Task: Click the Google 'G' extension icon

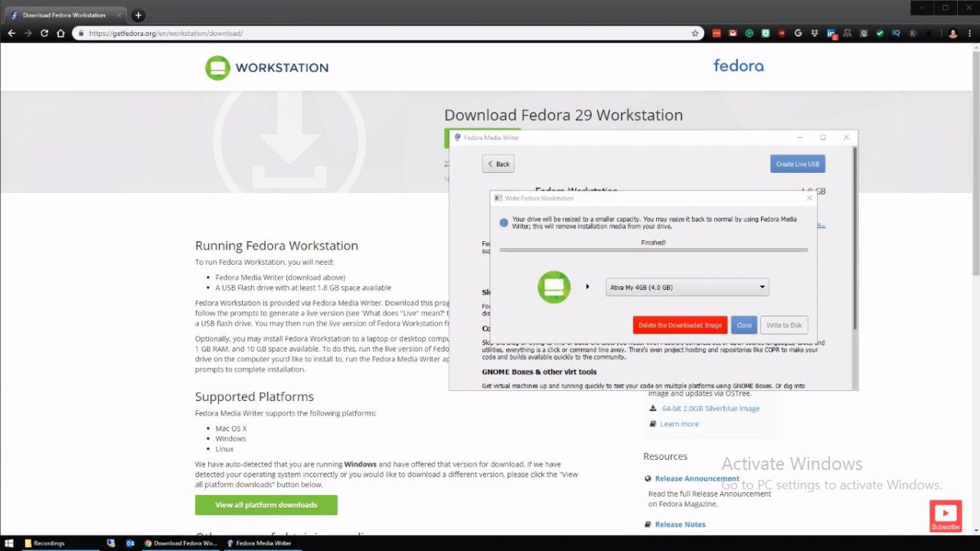Action: [x=799, y=34]
